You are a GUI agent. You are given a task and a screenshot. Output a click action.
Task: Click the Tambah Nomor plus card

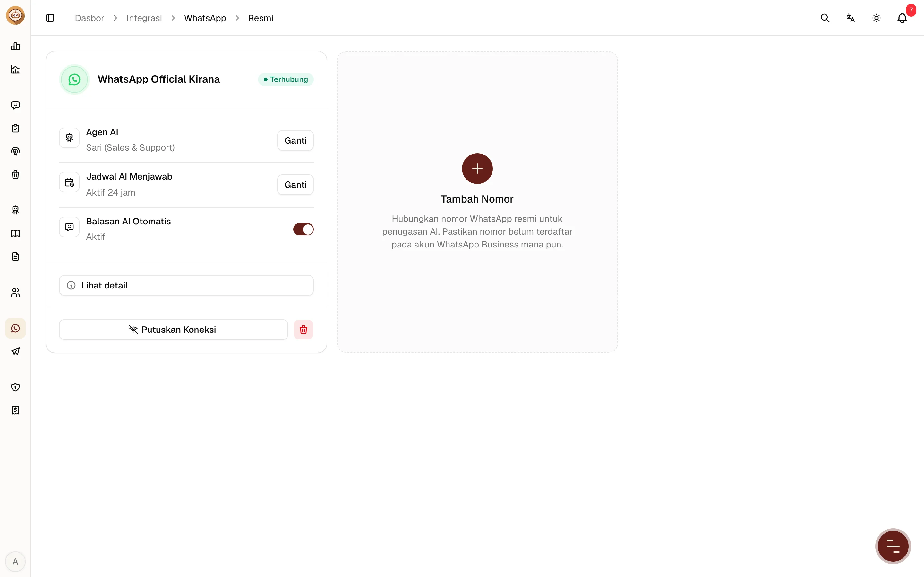(x=477, y=202)
